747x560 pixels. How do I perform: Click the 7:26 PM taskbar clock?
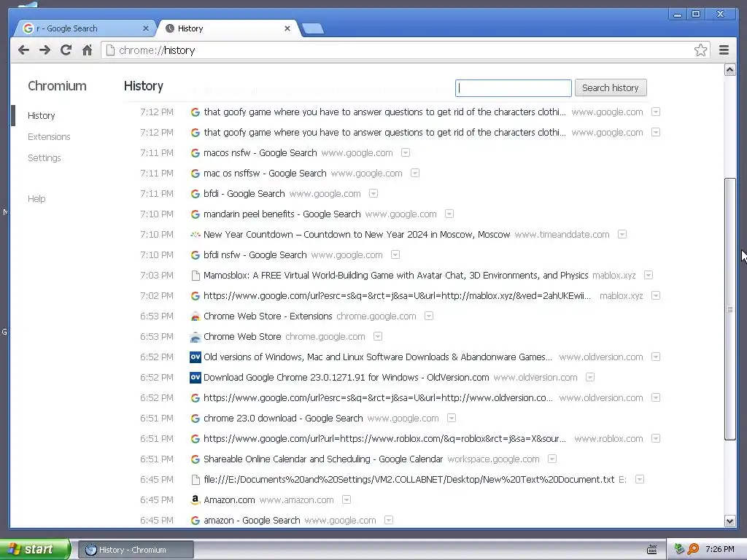(x=719, y=549)
